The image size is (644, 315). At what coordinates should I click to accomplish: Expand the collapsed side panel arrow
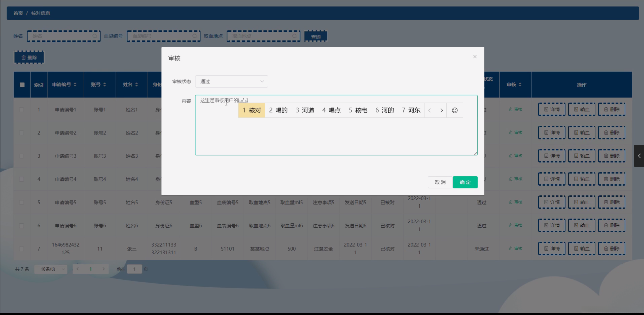(639, 156)
